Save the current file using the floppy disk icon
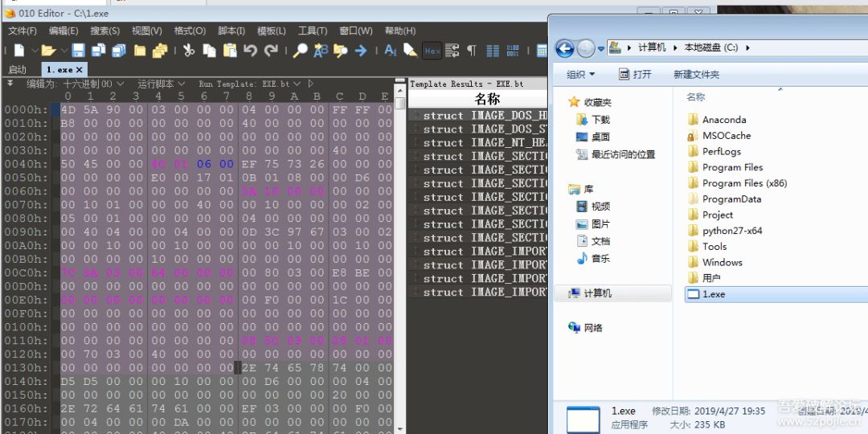 click(78, 51)
